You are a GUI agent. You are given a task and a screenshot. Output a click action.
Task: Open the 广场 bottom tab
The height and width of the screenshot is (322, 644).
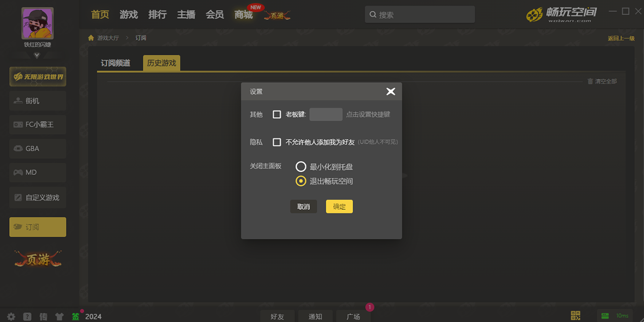click(x=353, y=316)
